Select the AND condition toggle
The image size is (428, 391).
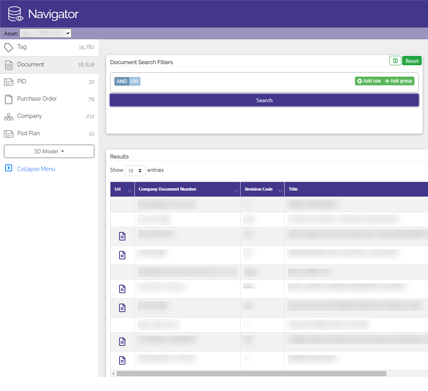click(122, 81)
